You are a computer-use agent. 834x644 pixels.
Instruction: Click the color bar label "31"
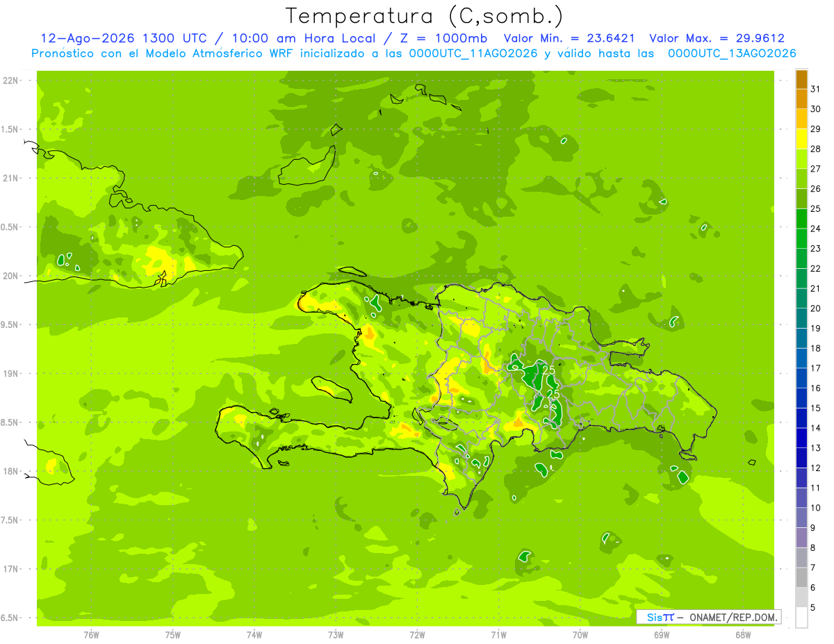[815, 88]
